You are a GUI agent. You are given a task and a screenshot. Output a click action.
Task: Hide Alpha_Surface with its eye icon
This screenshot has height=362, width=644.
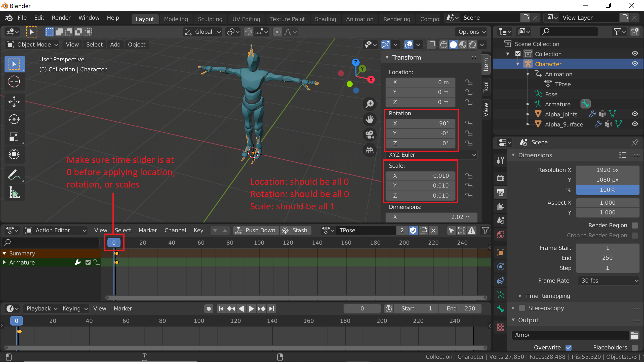tap(635, 124)
